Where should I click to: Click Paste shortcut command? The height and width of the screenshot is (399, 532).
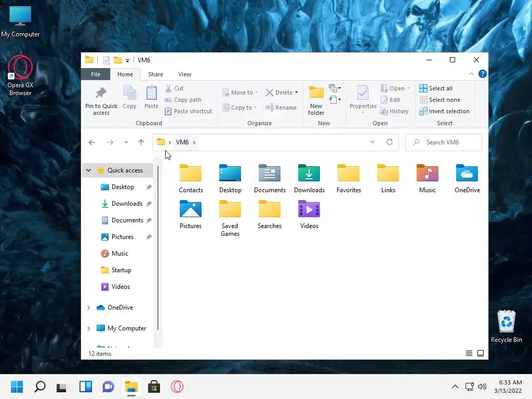[188, 111]
